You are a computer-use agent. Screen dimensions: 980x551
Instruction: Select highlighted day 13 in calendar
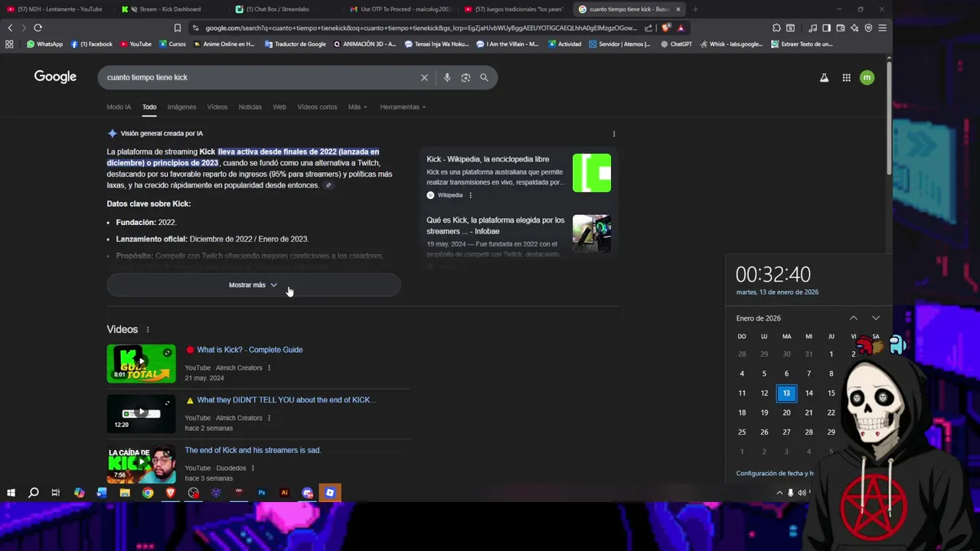pos(786,393)
